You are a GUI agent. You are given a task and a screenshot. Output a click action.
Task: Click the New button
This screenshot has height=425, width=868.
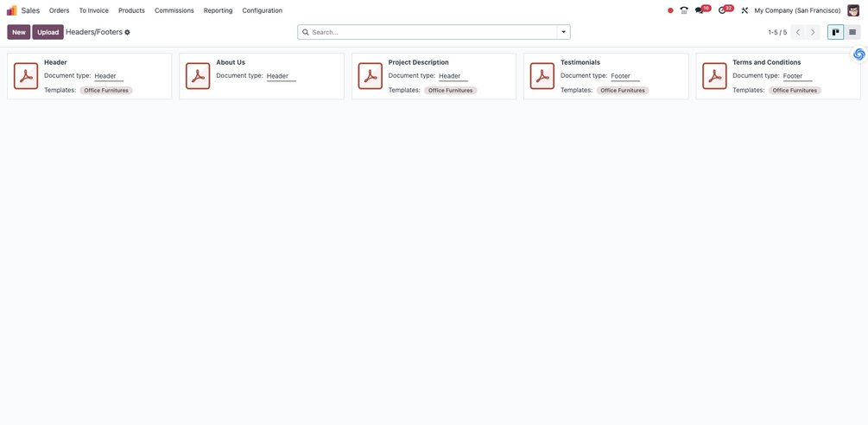(x=19, y=32)
